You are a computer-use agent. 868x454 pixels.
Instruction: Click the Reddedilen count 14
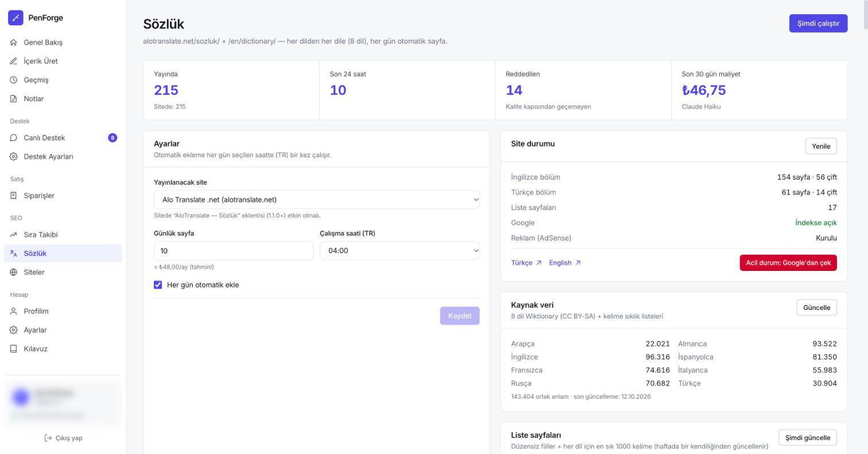click(514, 90)
